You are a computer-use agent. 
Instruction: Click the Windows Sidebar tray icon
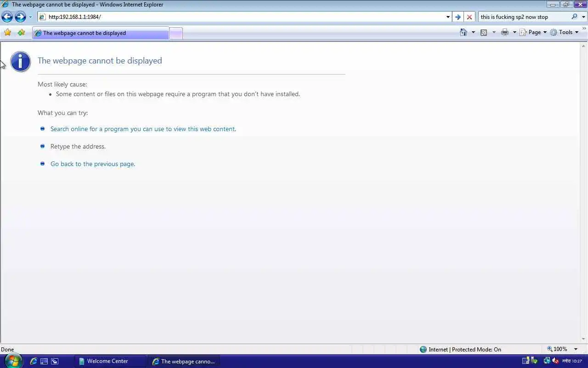[526, 361]
